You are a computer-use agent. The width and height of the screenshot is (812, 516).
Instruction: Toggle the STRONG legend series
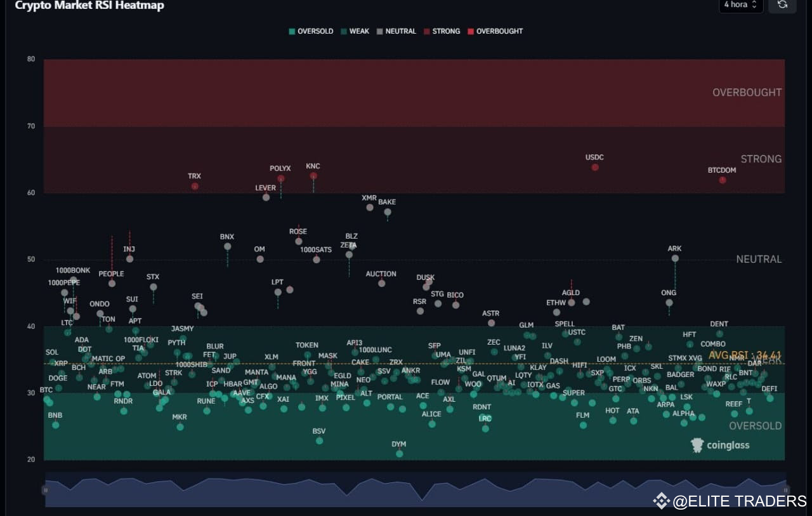(x=442, y=31)
